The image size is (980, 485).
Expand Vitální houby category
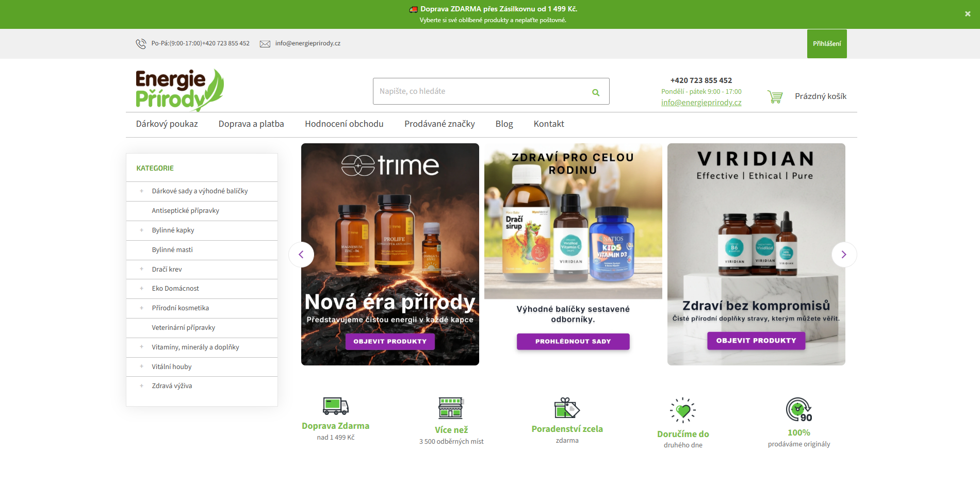[141, 366]
